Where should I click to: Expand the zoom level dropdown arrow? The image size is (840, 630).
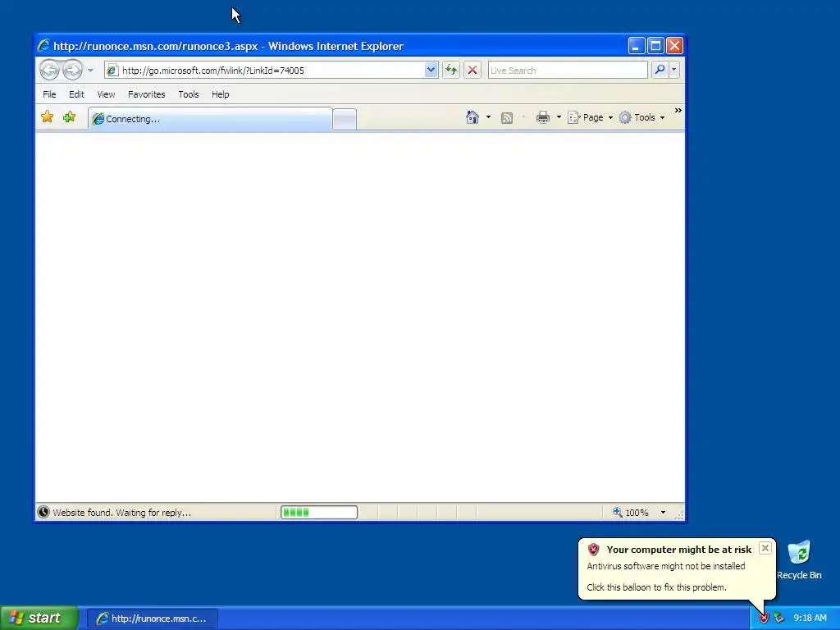pos(663,513)
